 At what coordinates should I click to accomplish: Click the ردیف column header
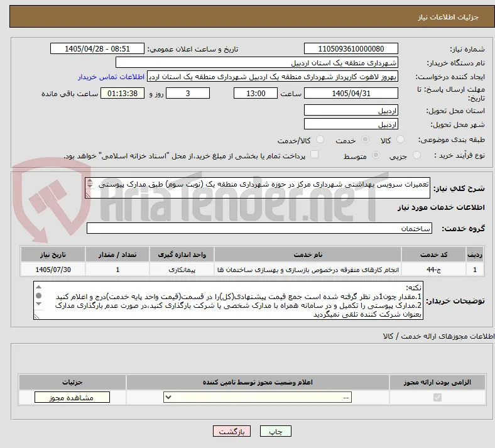(475, 254)
